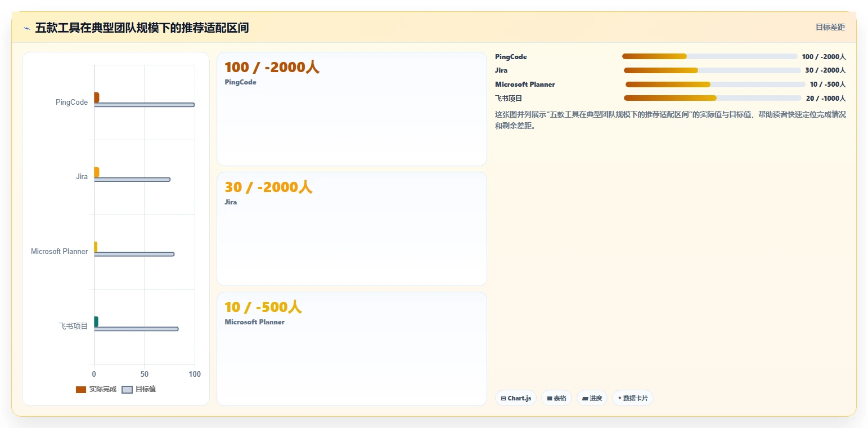The height and width of the screenshot is (428, 868).
Task: Click the Microsoft Planner progress bar
Action: tap(716, 84)
